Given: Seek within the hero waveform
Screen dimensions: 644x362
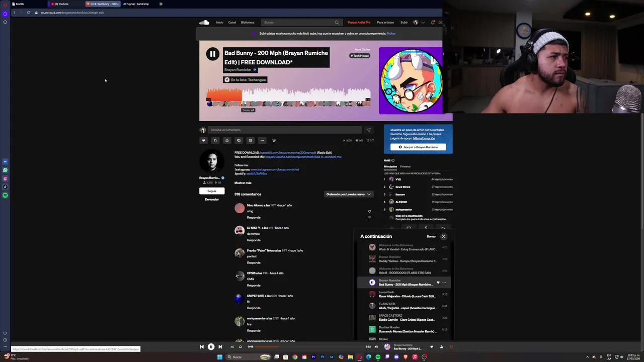Looking at the screenshot, I should coord(288,96).
